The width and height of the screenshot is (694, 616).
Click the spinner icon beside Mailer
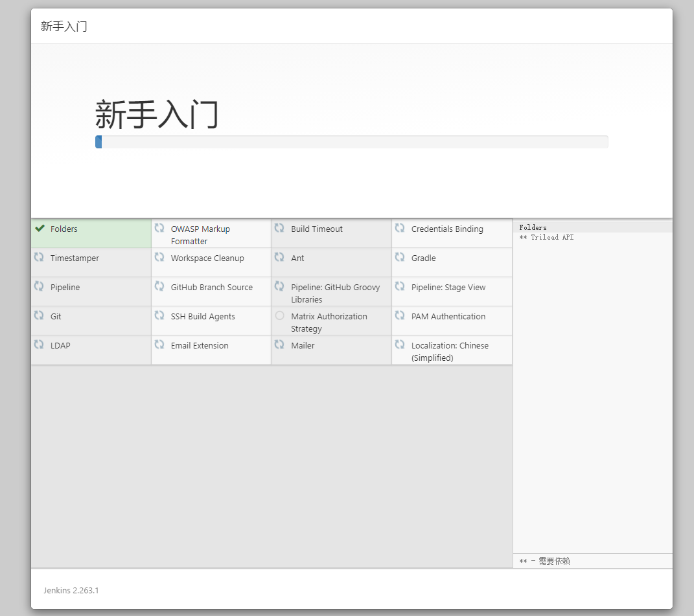click(x=279, y=345)
